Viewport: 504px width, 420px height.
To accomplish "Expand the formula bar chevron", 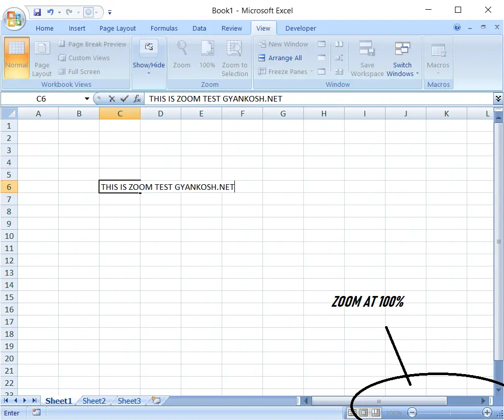I will (498, 98).
